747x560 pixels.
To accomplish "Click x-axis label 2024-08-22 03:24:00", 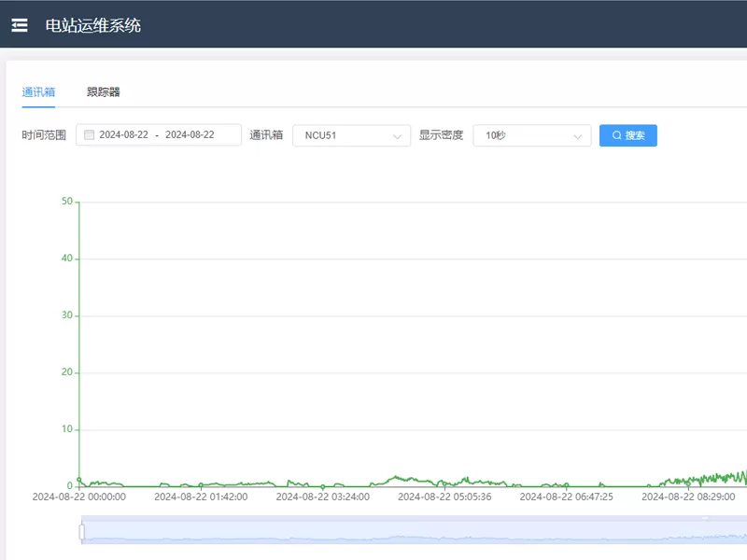I will pos(323,497).
